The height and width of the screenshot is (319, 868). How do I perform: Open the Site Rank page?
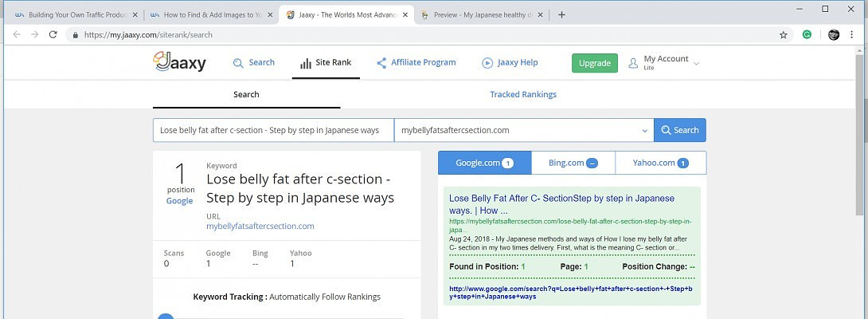click(326, 63)
